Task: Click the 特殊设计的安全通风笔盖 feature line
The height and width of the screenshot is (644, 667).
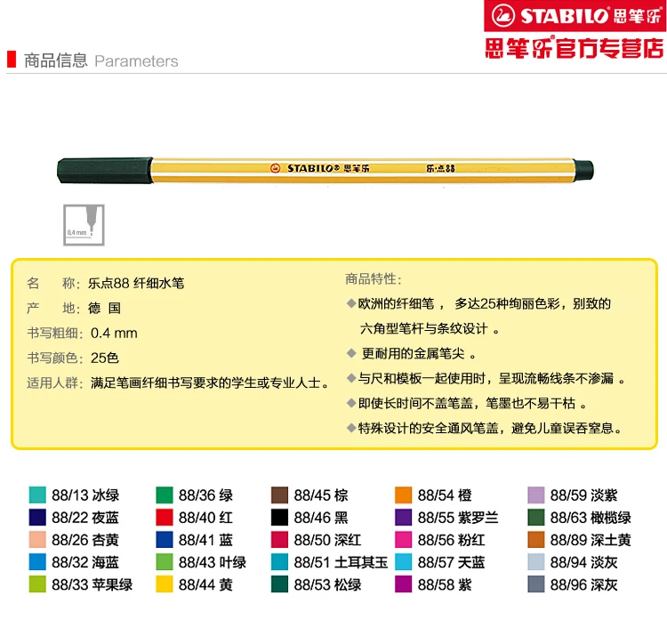Action: click(484, 429)
